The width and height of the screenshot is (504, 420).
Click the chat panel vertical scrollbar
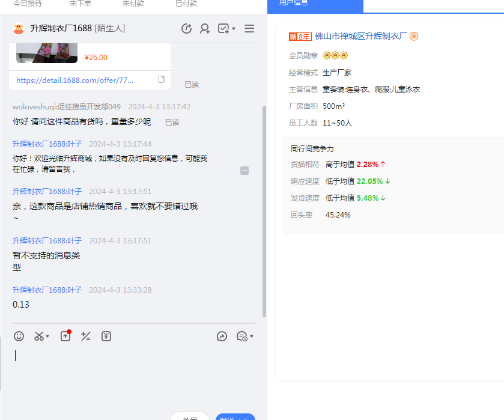coord(264,210)
